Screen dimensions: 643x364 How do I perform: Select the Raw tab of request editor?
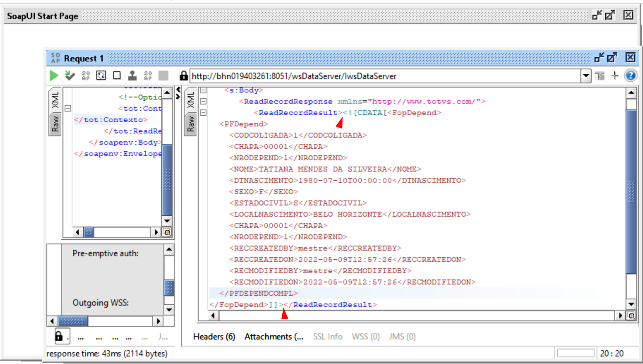(x=56, y=125)
